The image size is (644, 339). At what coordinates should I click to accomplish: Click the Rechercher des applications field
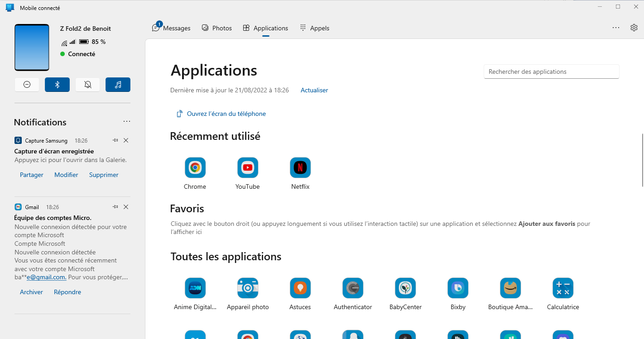pos(551,72)
